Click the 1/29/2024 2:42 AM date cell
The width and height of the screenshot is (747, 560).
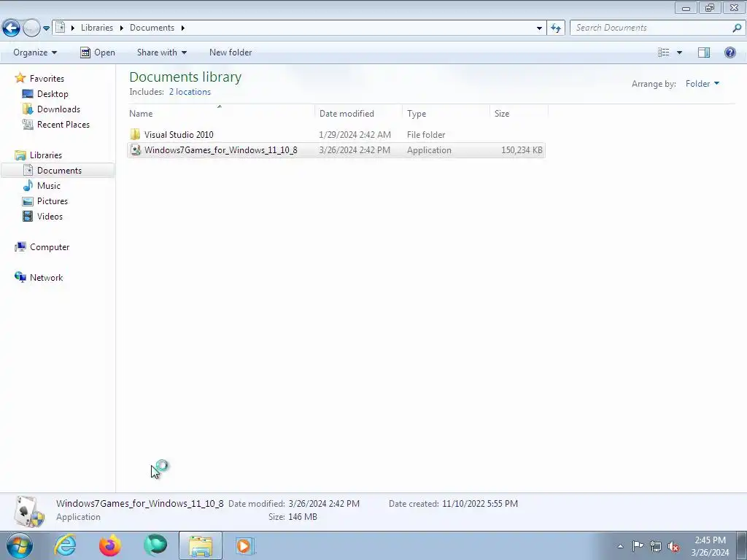355,135
